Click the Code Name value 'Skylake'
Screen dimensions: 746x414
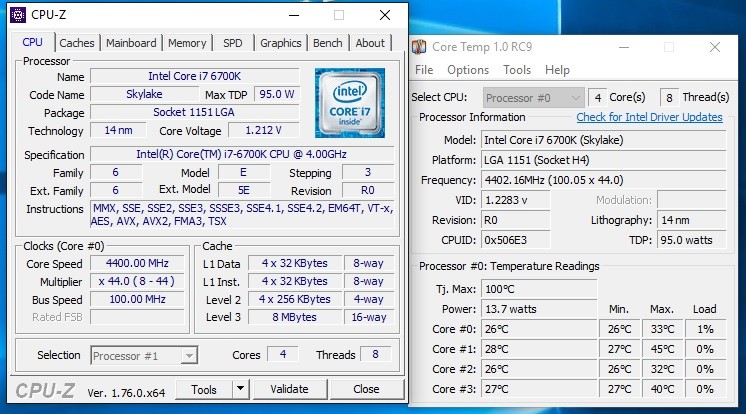click(x=144, y=94)
